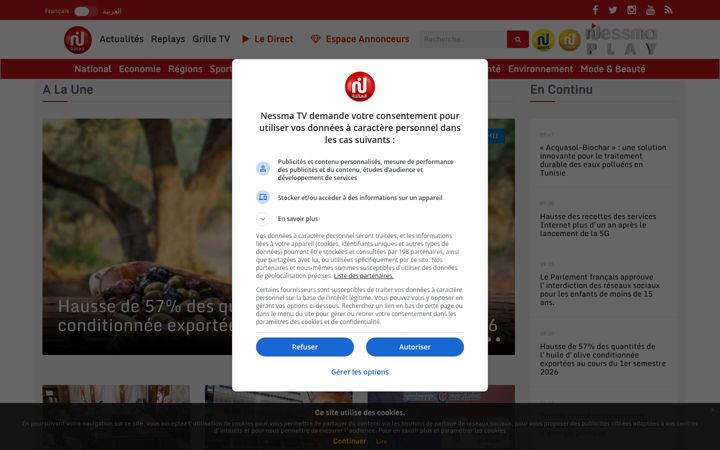Click the Autoriser button

click(415, 347)
